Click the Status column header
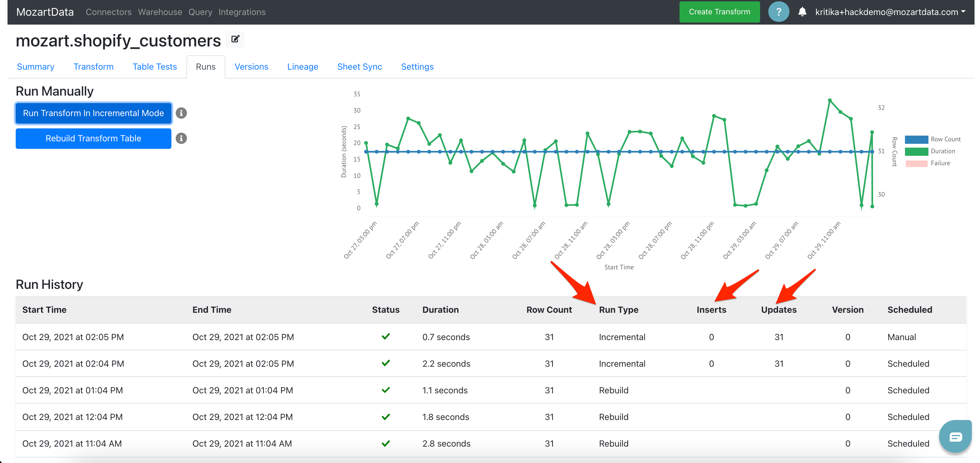Viewport: 980px width, 463px height. point(386,310)
